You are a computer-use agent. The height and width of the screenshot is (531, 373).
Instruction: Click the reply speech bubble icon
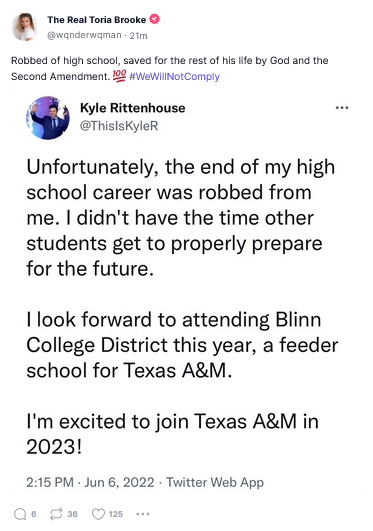point(20,514)
